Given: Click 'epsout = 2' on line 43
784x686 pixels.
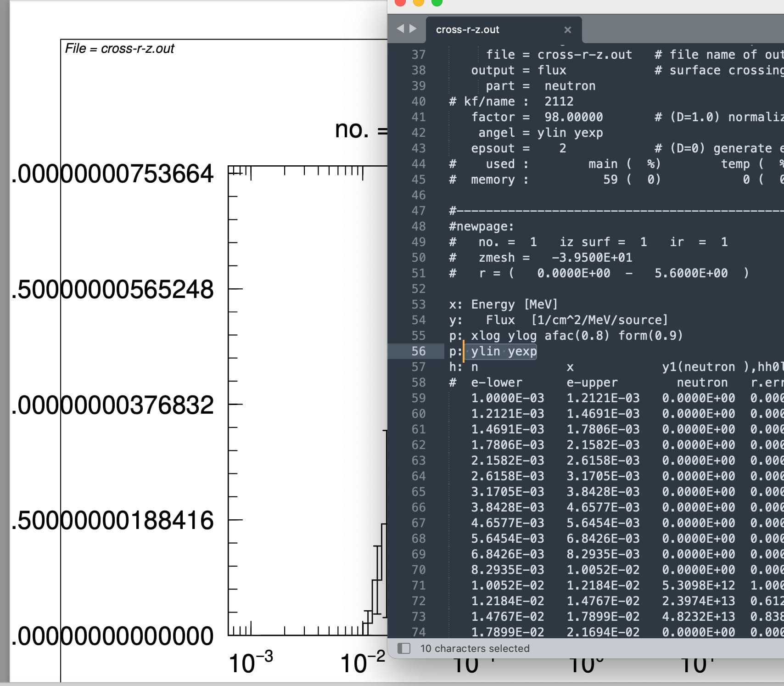Looking at the screenshot, I should pos(519,148).
